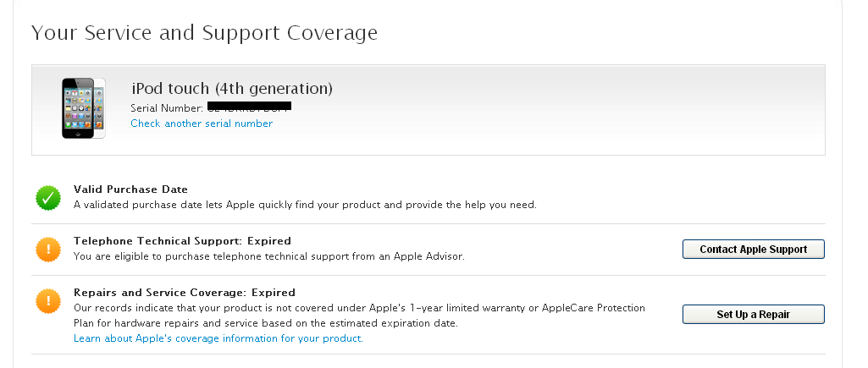Open the Check another serial number link
Screen dimensions: 868x368
202,124
